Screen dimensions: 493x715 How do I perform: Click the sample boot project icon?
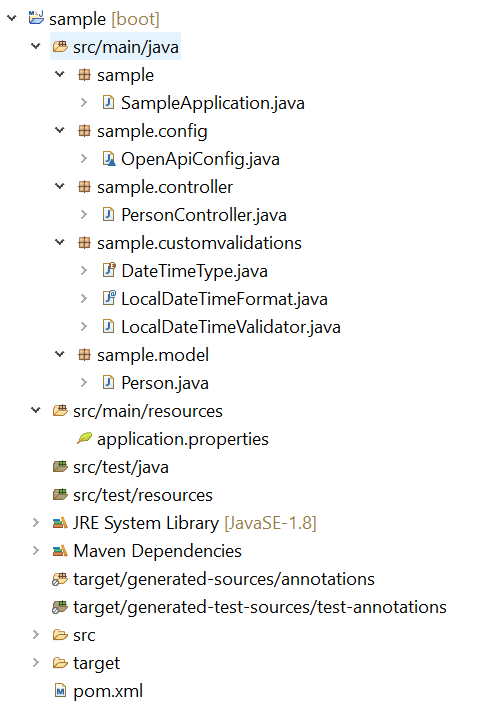coord(36,18)
